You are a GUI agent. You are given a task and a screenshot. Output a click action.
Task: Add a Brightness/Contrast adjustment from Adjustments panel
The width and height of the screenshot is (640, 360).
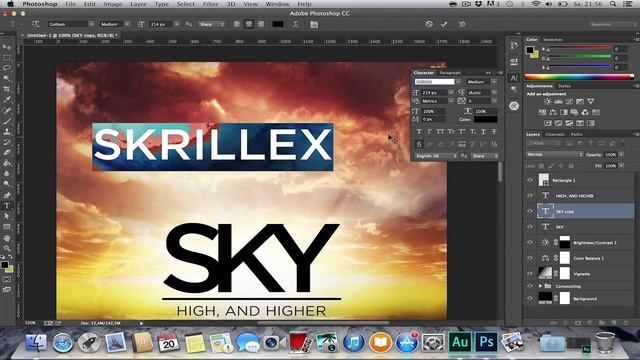point(548,101)
